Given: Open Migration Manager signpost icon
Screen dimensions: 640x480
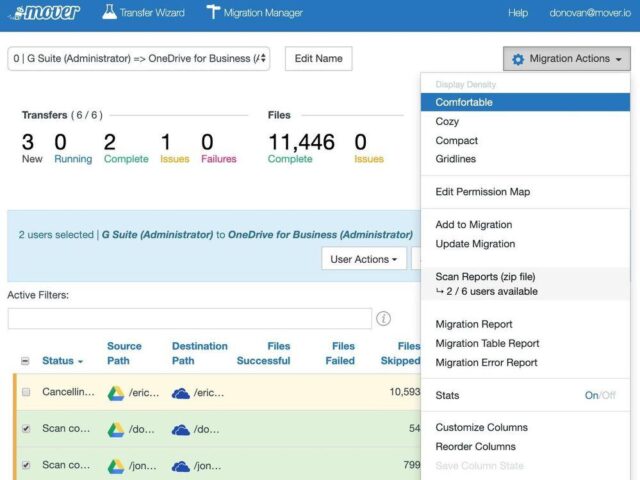Looking at the screenshot, I should pyautogui.click(x=213, y=12).
